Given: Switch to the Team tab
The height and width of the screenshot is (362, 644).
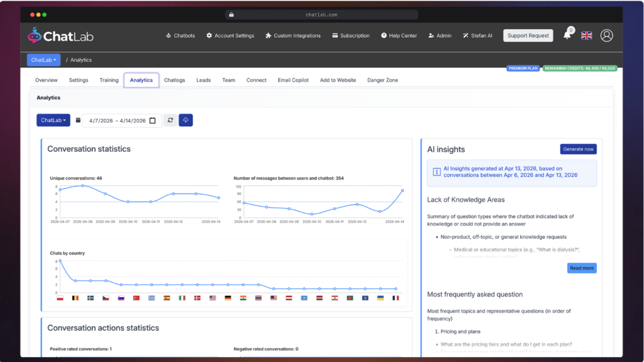Looking at the screenshot, I should pos(229,80).
